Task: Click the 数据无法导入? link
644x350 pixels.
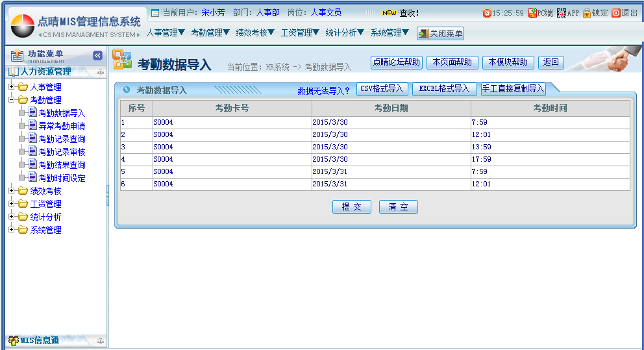Action: coord(323,91)
